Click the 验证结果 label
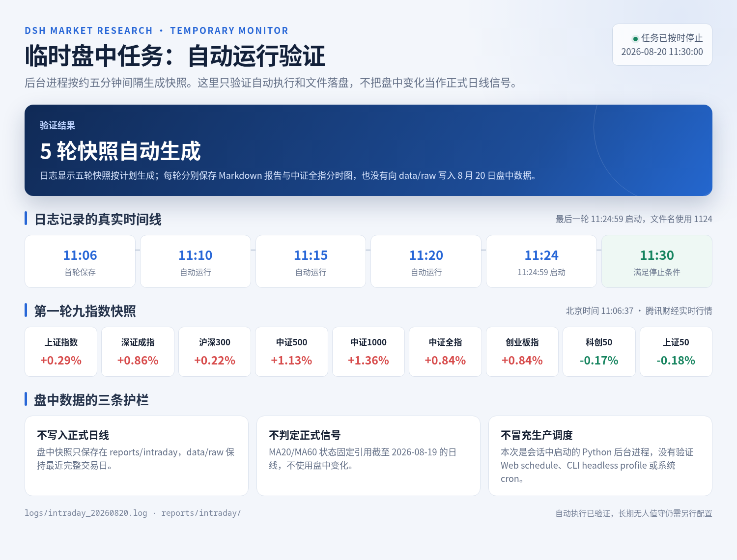Screen dimensions: 737x560 (57, 125)
